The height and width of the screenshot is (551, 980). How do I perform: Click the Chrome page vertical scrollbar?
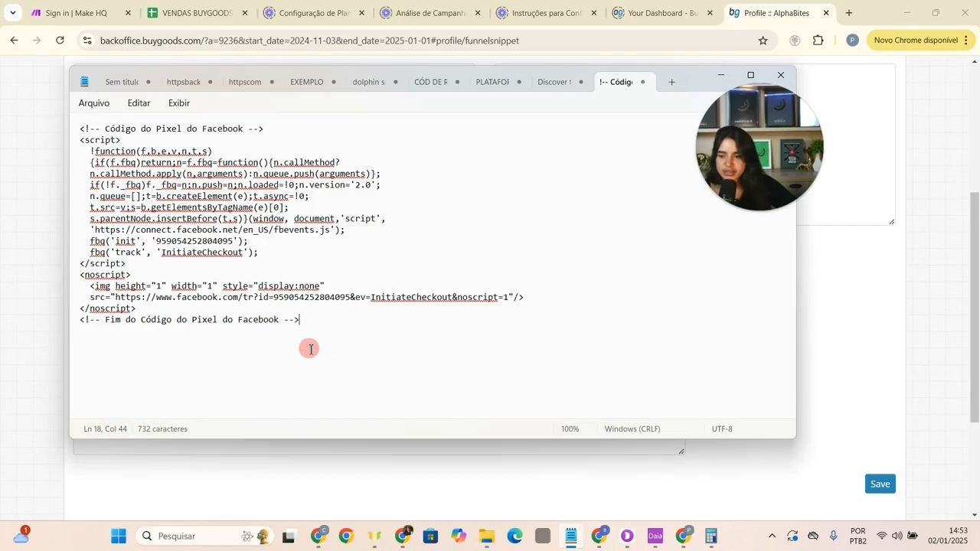(x=975, y=306)
